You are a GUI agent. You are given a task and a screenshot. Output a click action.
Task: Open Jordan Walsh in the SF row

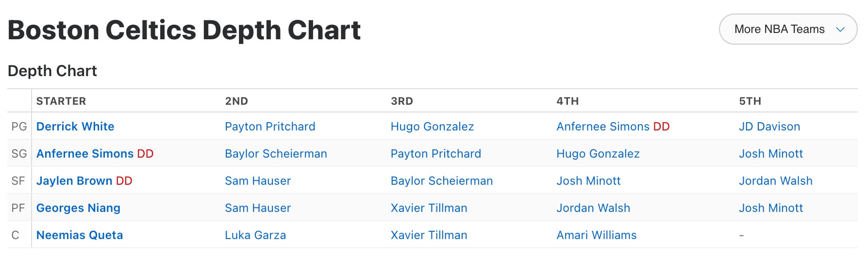776,181
